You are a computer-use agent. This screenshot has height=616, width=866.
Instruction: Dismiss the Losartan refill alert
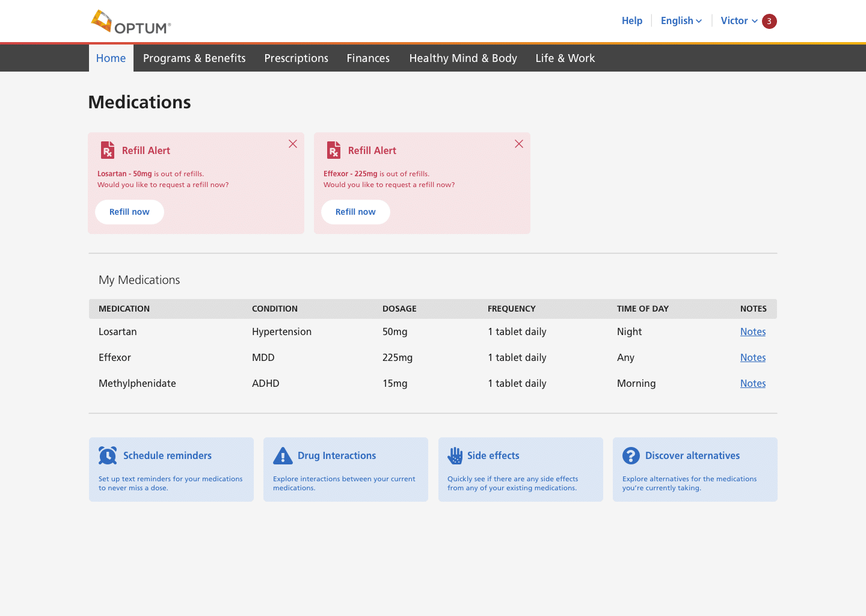click(293, 144)
